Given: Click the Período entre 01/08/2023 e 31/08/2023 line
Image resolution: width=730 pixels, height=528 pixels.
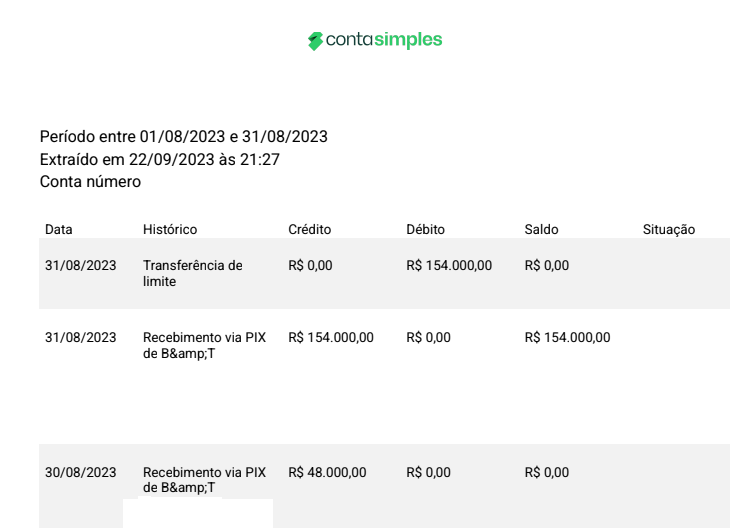Looking at the screenshot, I should tap(184, 136).
